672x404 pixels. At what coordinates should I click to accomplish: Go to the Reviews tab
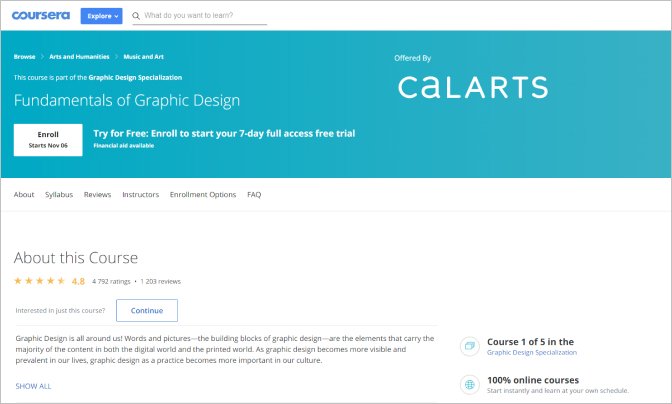[98, 194]
